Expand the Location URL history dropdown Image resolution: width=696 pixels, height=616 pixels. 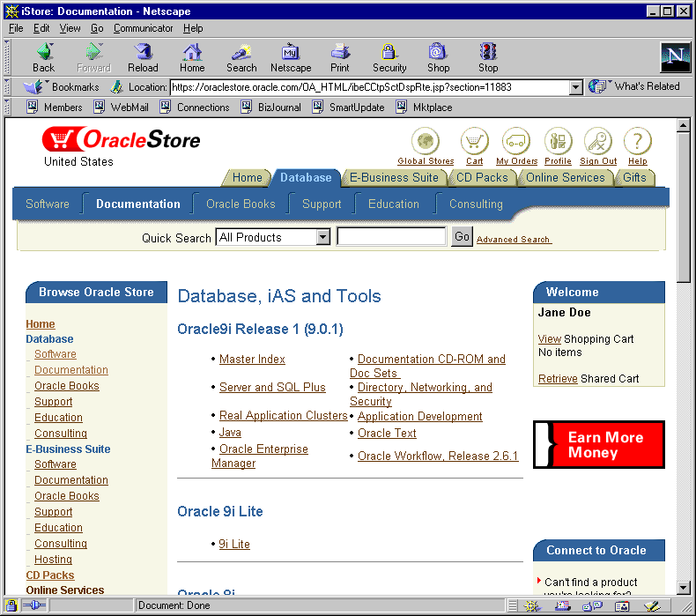pos(575,87)
